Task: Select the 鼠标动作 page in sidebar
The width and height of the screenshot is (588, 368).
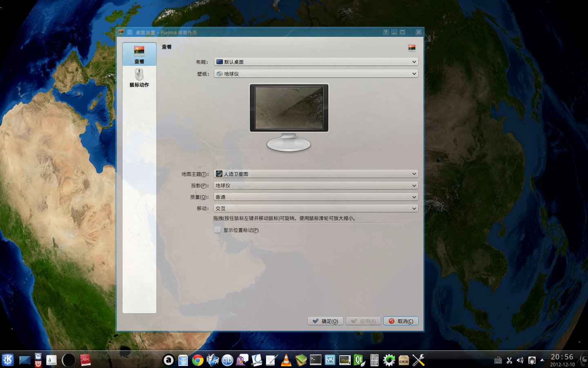Action: [139, 78]
